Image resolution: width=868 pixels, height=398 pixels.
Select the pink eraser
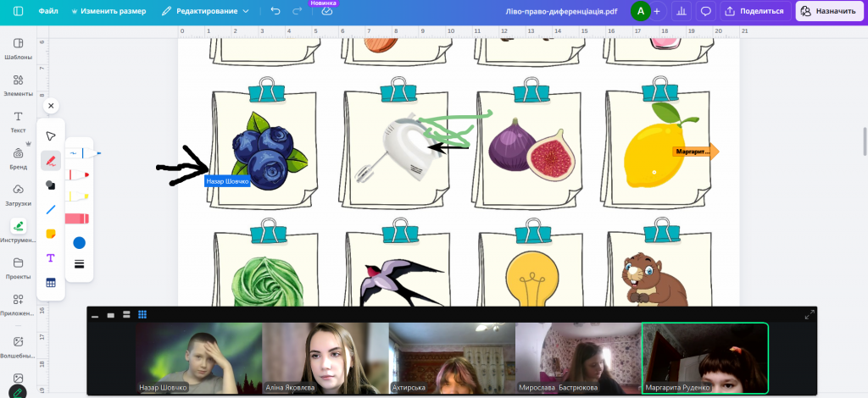79,218
